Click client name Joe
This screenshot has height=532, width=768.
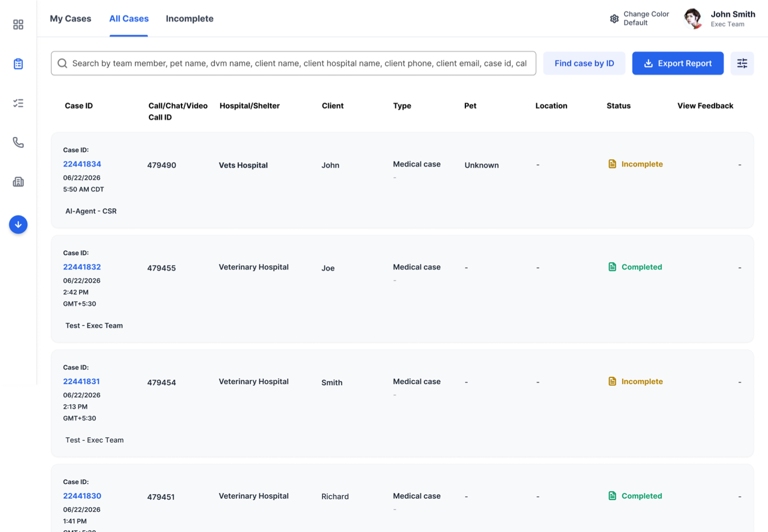tap(328, 268)
